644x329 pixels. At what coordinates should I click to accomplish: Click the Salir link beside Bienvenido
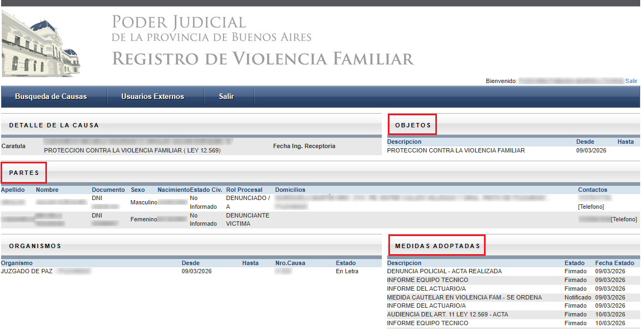click(x=631, y=81)
